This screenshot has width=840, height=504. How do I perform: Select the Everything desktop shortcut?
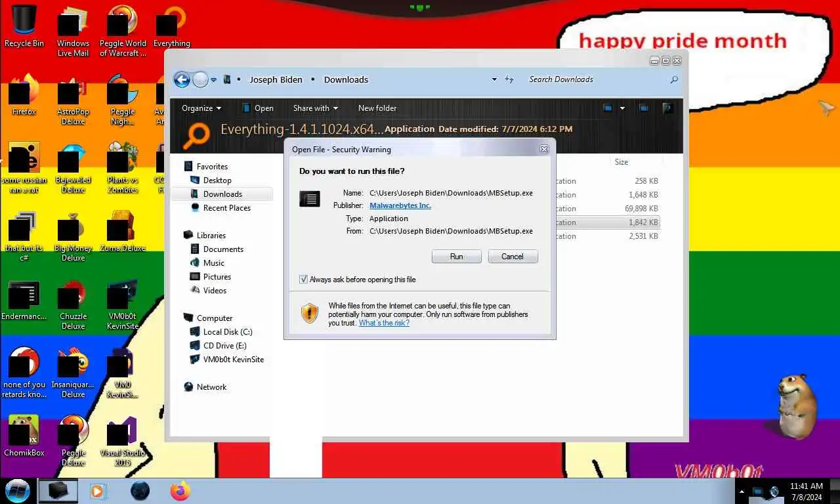(x=171, y=28)
